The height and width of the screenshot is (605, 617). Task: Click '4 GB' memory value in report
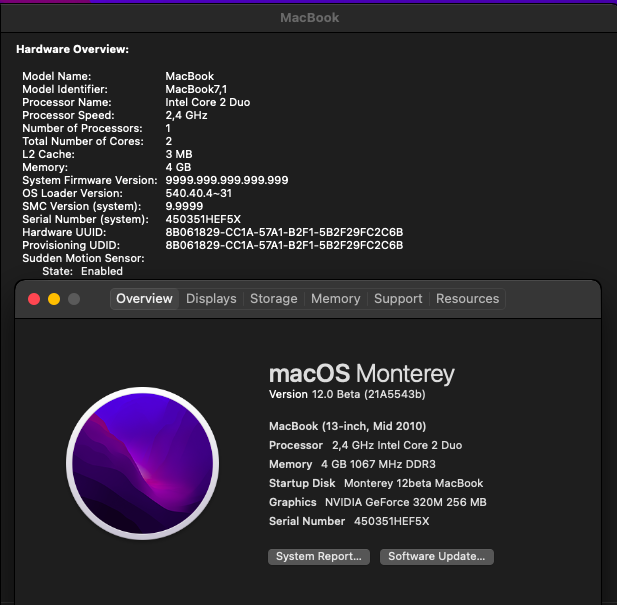(178, 167)
